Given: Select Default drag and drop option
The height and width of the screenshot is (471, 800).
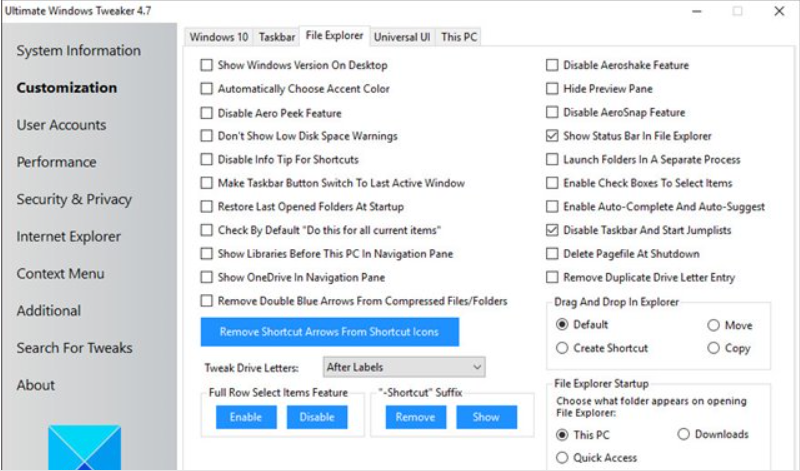Looking at the screenshot, I should click(562, 325).
